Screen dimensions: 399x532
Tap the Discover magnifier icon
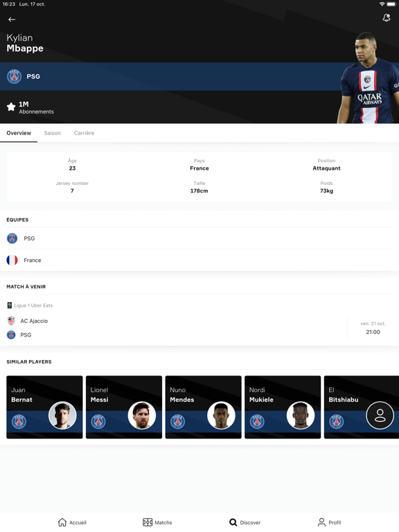pos(233,522)
